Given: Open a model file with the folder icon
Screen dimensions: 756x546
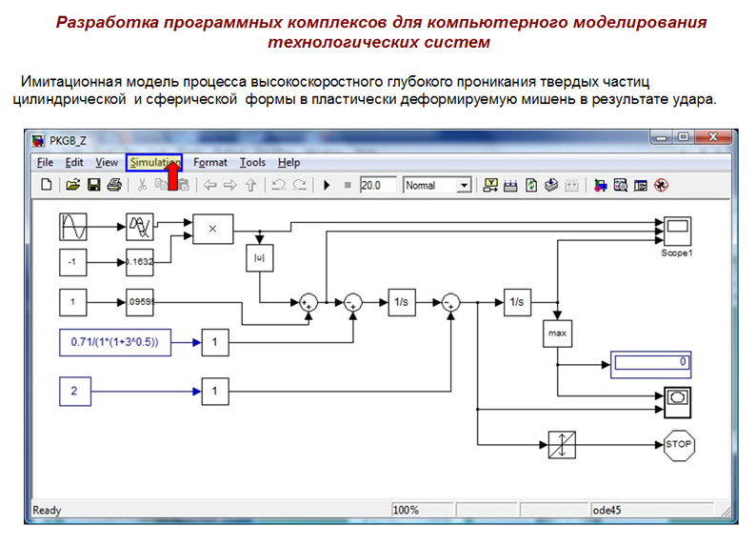Looking at the screenshot, I should (x=72, y=185).
